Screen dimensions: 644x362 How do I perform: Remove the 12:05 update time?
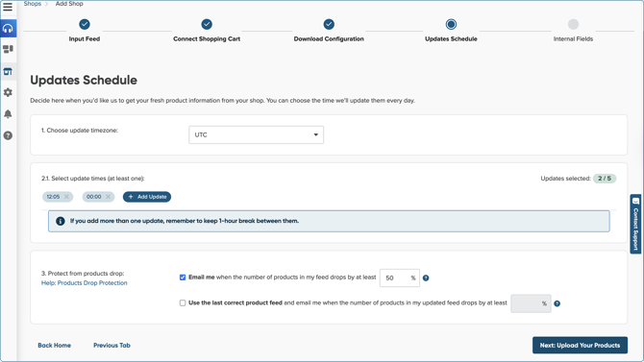(66, 197)
